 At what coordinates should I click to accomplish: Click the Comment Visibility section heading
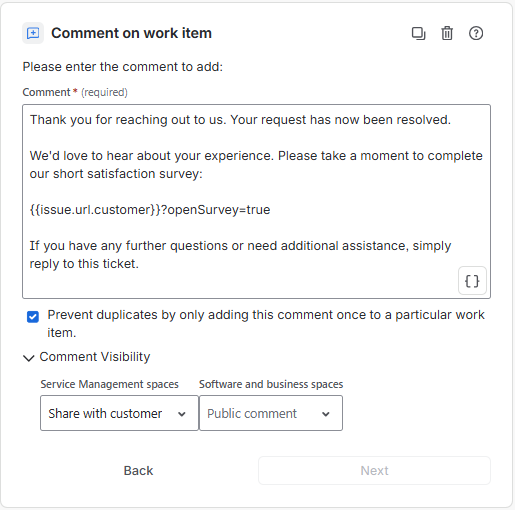(95, 357)
